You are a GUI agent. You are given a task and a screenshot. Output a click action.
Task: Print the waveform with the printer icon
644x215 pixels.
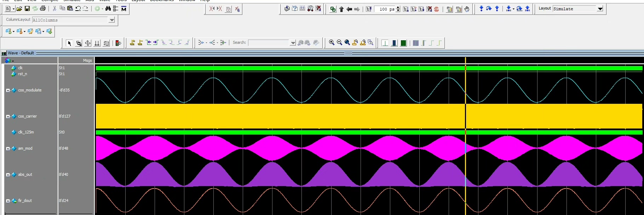(43, 8)
